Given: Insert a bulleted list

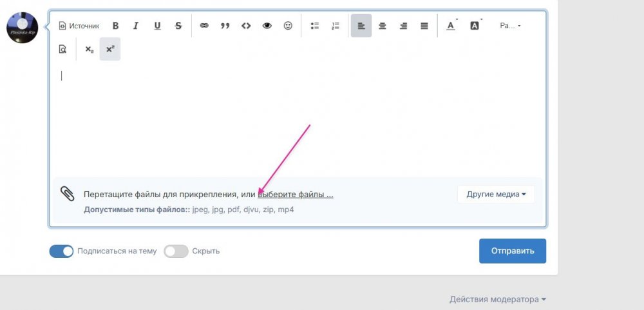Looking at the screenshot, I should 315,26.
